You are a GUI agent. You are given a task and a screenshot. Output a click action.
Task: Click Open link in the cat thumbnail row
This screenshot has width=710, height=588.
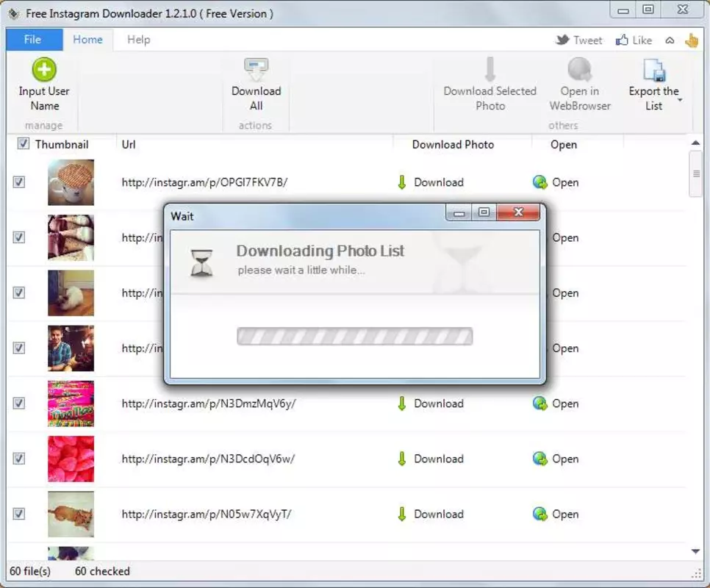click(x=565, y=293)
